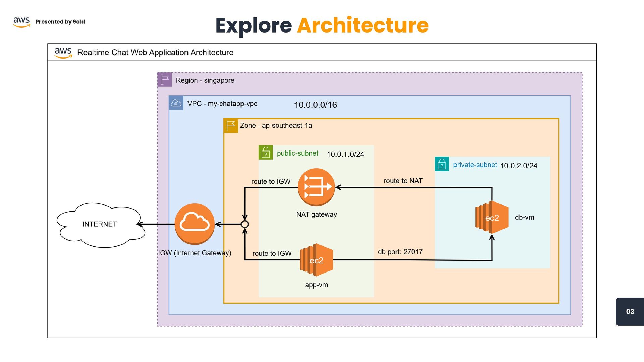
Task: Click the db port: 27017 label
Action: pos(400,252)
